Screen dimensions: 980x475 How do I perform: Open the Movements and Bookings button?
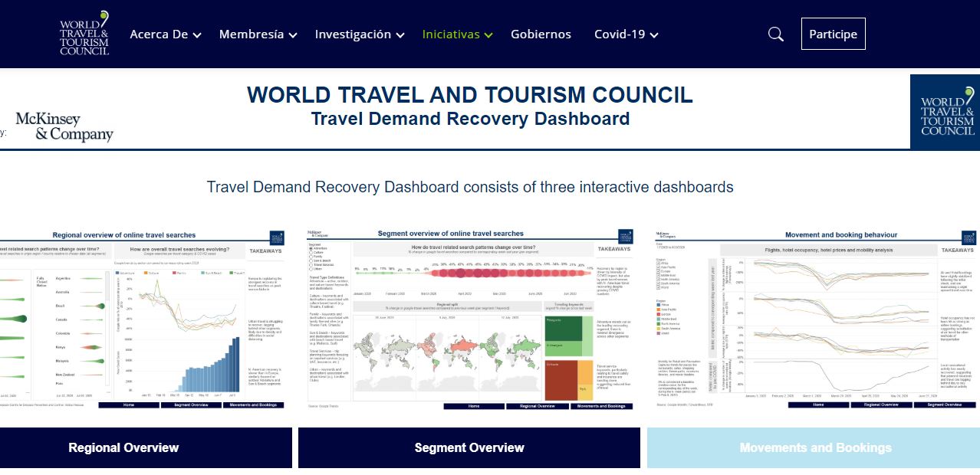[814, 448]
